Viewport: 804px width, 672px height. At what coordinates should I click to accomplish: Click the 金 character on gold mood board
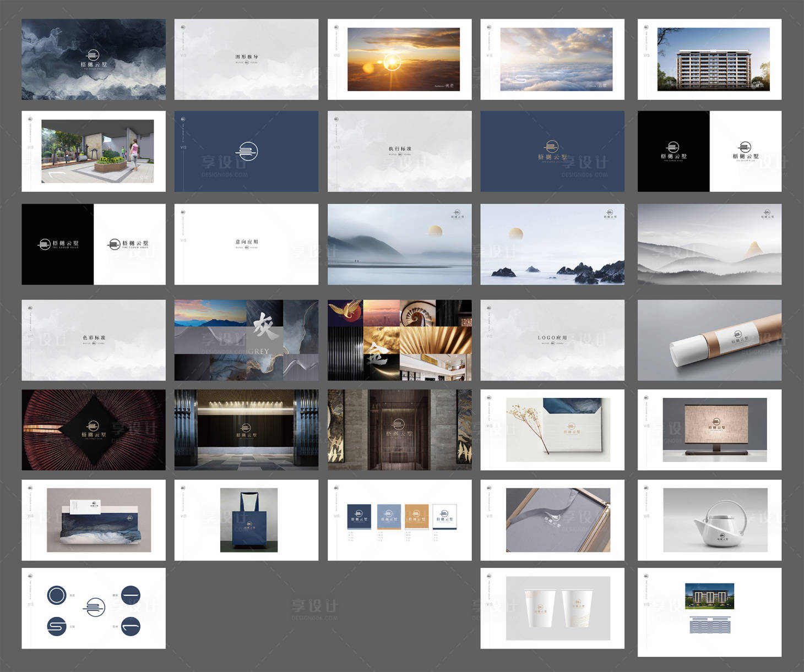pyautogui.click(x=378, y=353)
